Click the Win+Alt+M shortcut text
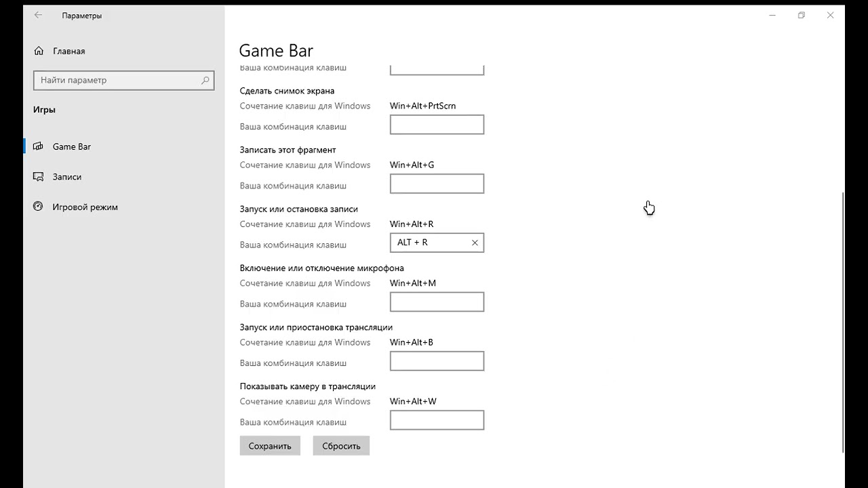The image size is (868, 488). tap(413, 283)
